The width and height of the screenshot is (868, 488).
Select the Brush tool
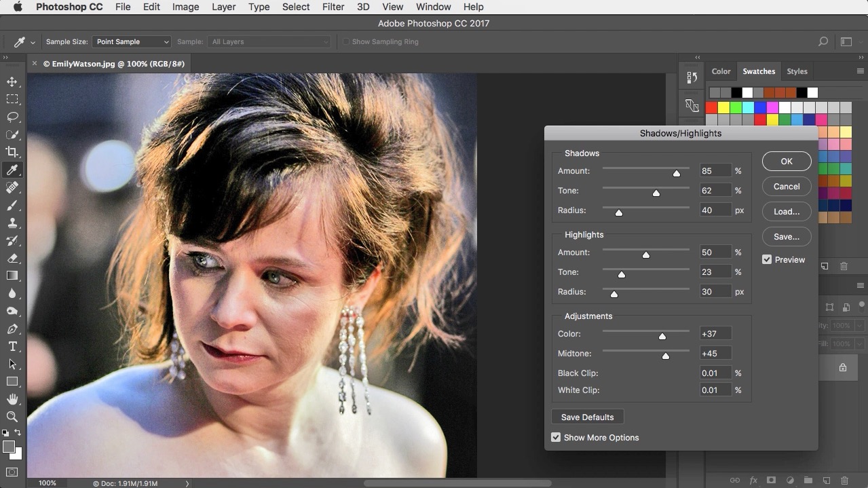(x=12, y=205)
